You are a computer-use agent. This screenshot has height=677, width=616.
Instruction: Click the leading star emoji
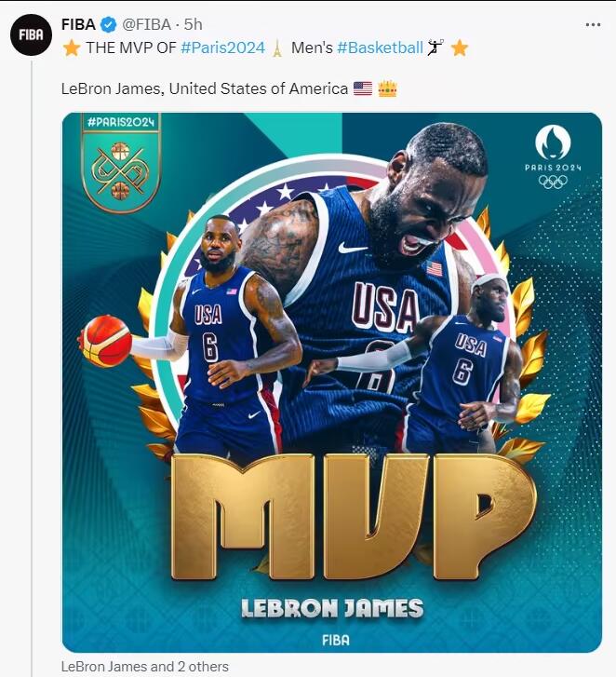(72, 47)
